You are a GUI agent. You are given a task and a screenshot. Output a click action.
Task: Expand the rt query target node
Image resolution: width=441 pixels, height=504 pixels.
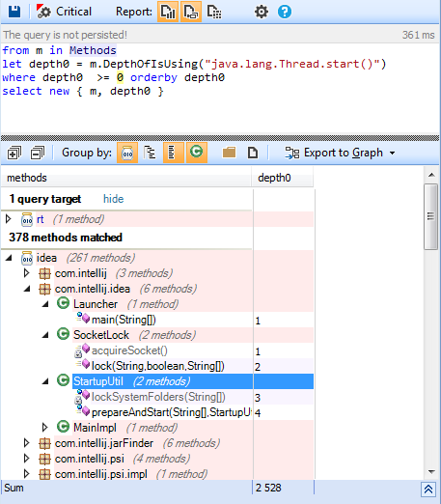coord(9,219)
